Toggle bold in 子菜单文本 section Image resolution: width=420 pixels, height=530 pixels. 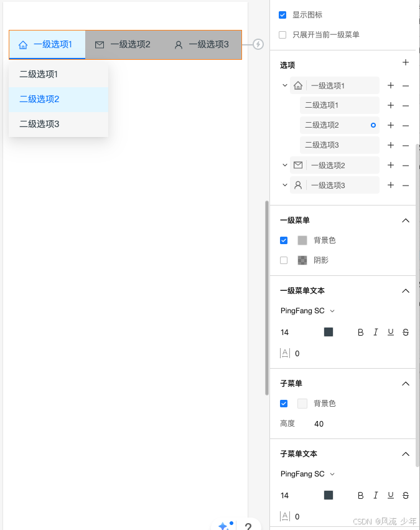(x=361, y=496)
